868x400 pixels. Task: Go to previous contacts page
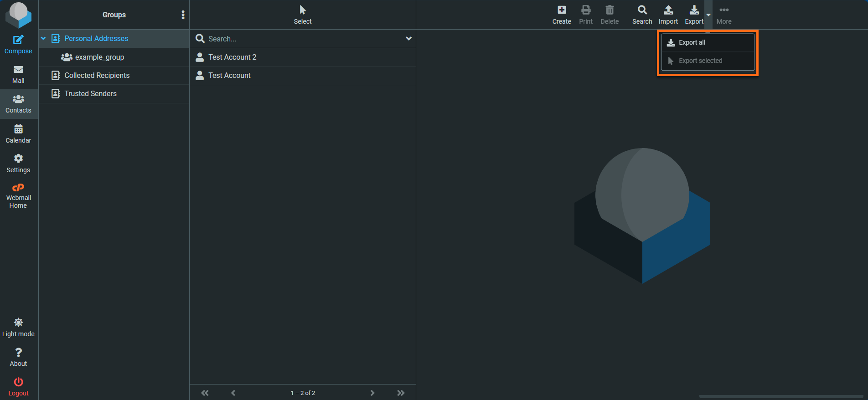(x=233, y=393)
